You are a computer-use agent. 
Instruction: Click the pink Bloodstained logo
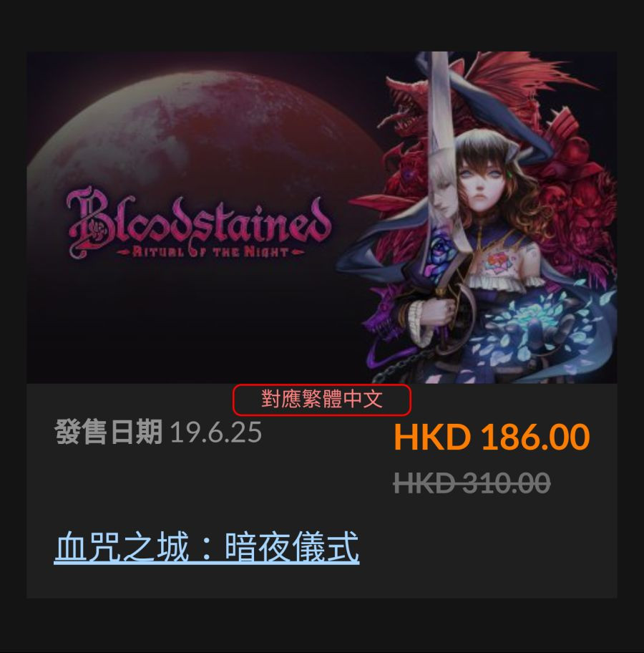200,221
